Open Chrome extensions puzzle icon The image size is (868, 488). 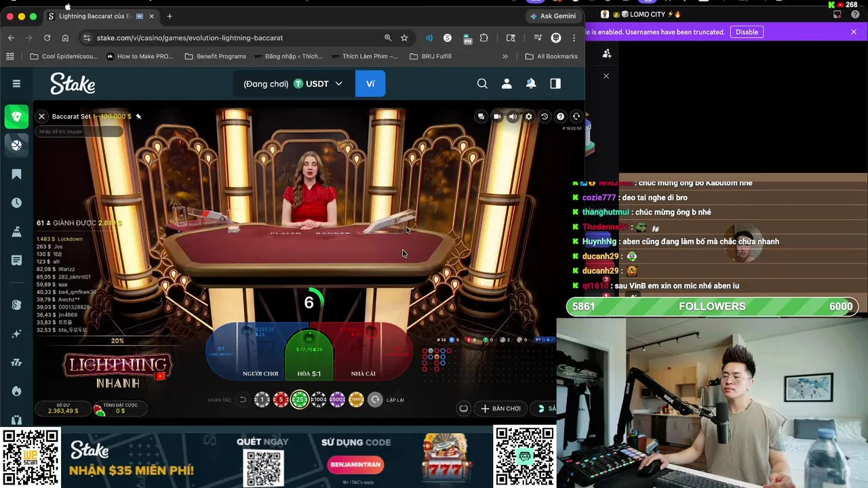click(484, 38)
